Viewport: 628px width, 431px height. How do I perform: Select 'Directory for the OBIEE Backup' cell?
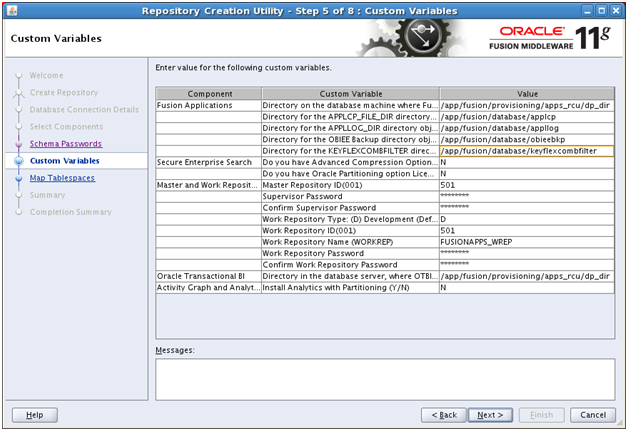[350, 139]
